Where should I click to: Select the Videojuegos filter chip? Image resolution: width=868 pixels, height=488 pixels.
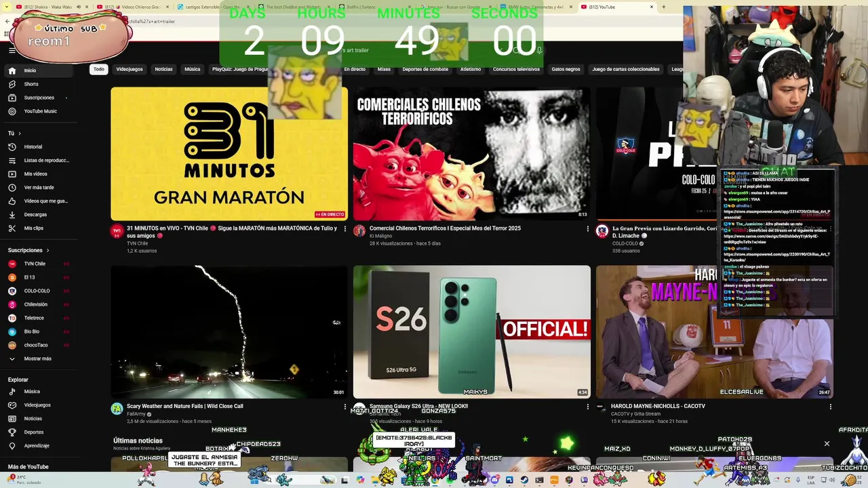tap(130, 69)
